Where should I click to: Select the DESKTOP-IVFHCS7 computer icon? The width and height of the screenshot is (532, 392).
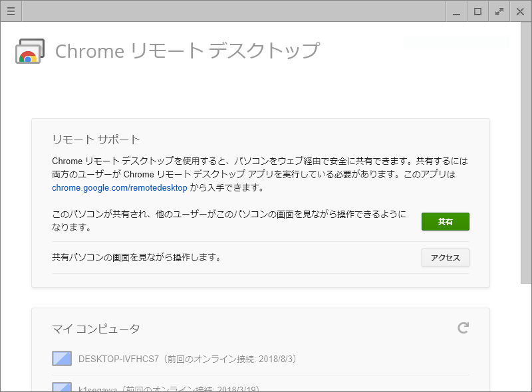tap(62, 358)
